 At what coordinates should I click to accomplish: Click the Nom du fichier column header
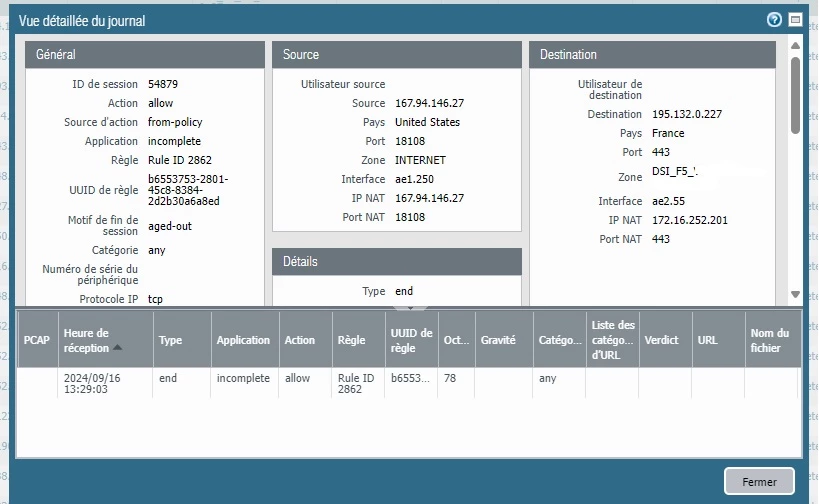pos(773,340)
